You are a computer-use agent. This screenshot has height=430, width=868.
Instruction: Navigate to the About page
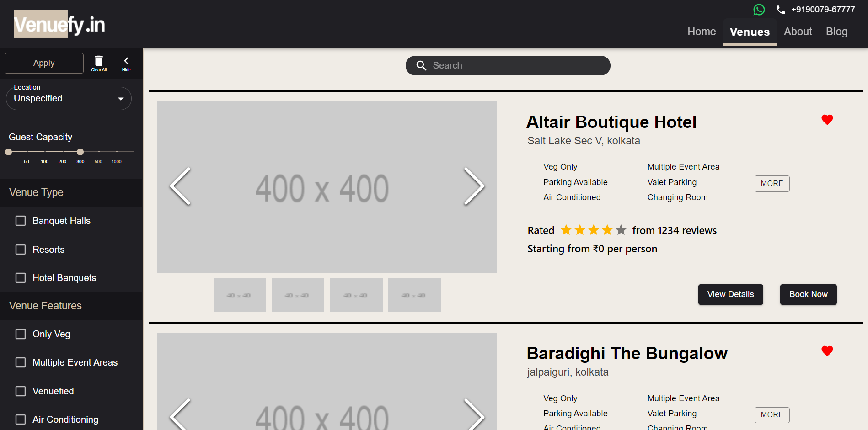click(x=798, y=32)
